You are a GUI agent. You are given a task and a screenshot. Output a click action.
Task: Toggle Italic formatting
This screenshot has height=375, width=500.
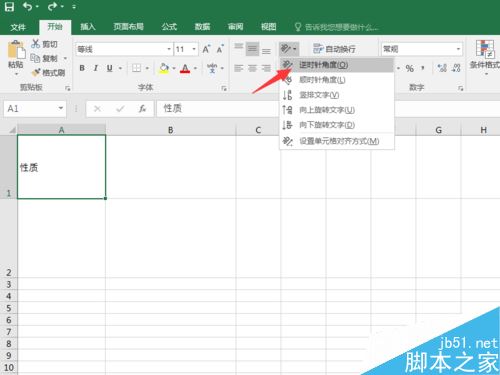[96, 68]
